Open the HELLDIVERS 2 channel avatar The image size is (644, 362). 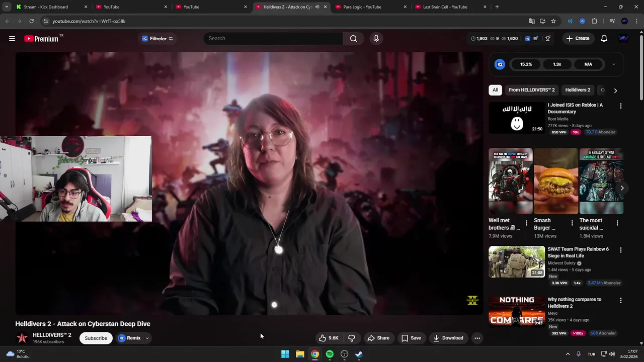[x=22, y=338]
